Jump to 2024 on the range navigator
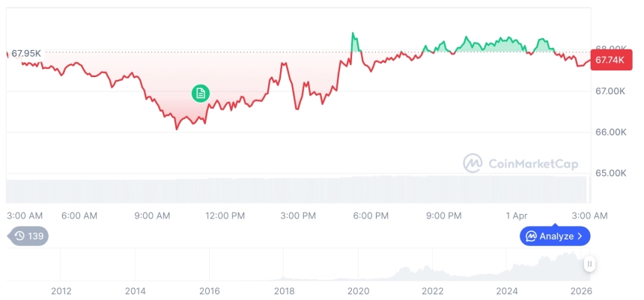644x300 pixels. pyautogui.click(x=507, y=291)
